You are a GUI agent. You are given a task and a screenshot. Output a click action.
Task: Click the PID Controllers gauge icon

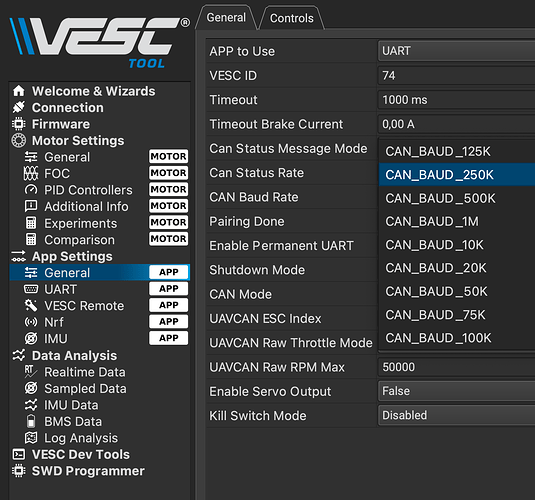tap(31, 190)
